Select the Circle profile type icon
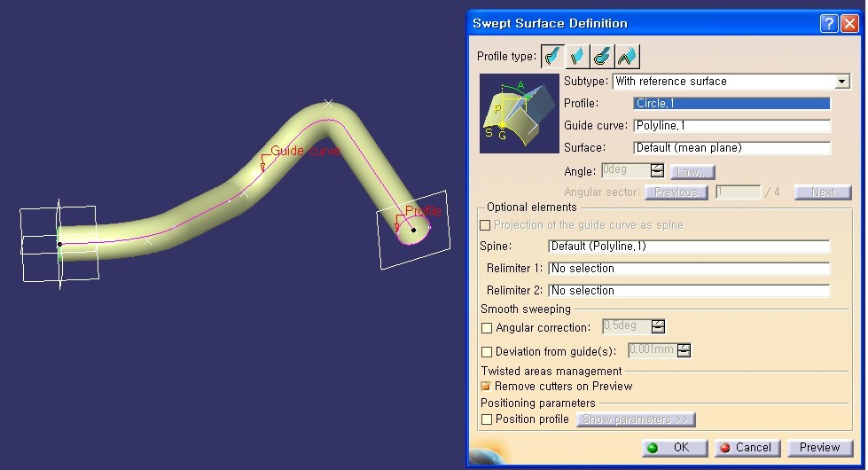 coord(602,57)
